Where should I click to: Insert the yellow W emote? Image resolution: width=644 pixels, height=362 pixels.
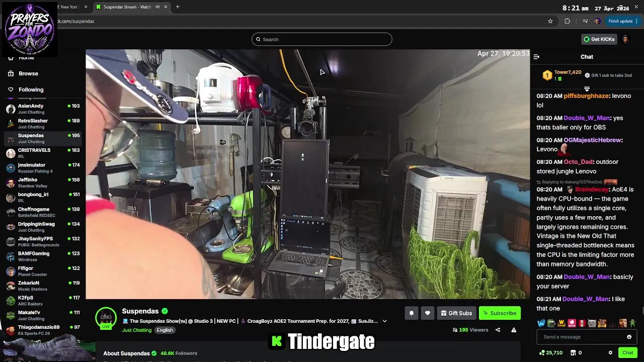click(x=561, y=323)
